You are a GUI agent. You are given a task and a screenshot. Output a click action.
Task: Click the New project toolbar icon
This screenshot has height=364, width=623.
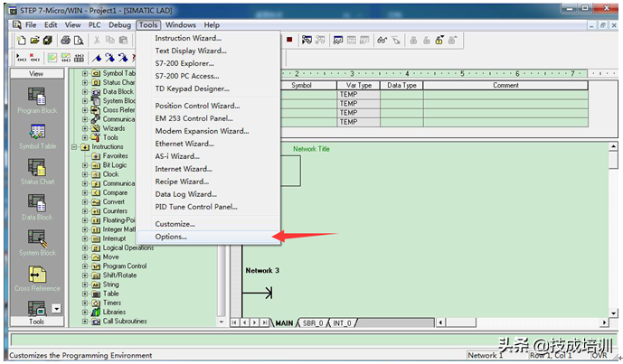click(22, 40)
